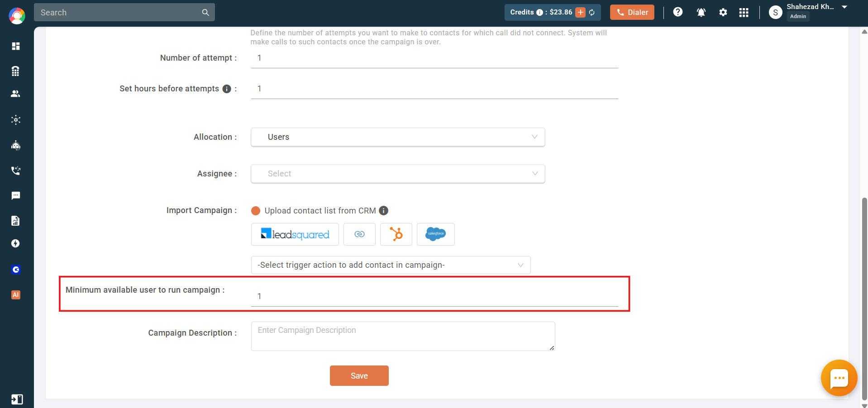Click the vertical scrollbar thumb
The image size is (868, 408).
864,299
